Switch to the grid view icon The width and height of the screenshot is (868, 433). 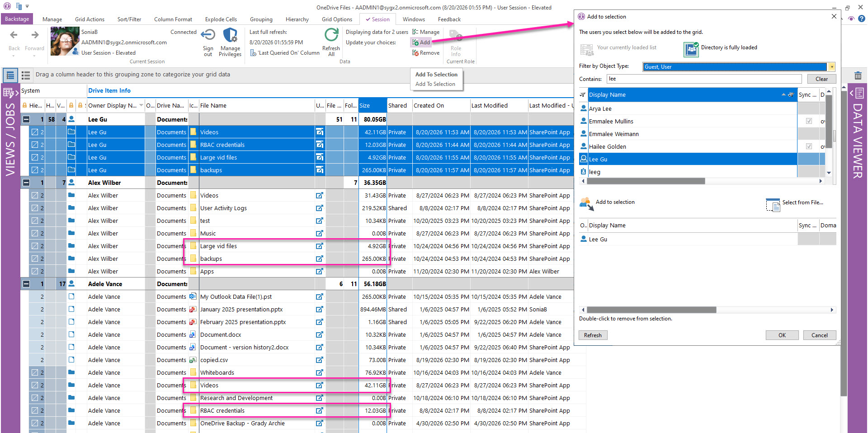coord(10,75)
